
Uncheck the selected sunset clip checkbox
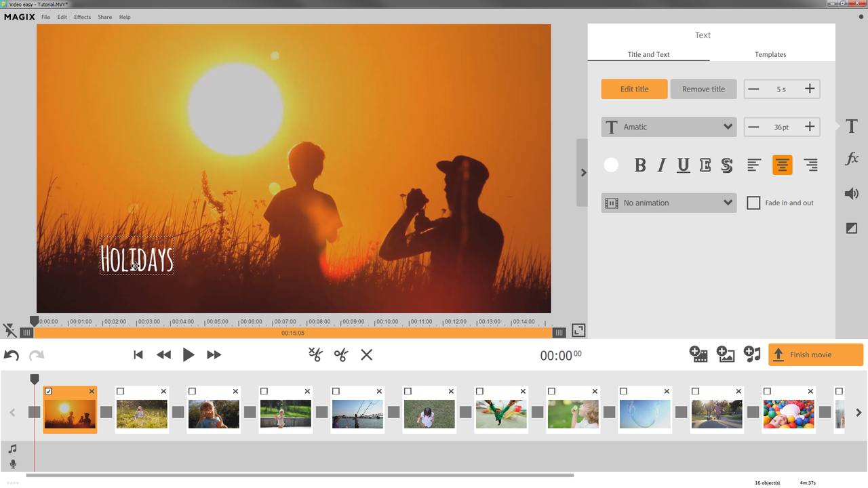[49, 391]
